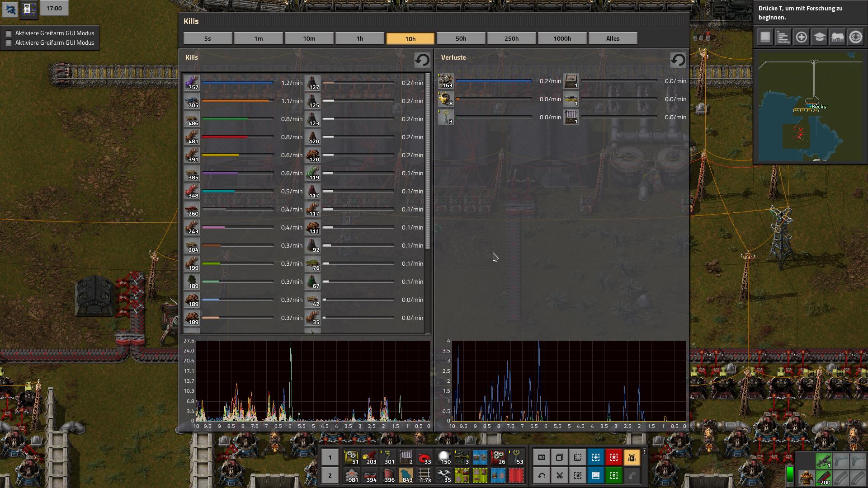Click kill entry with count 348
Screen dimensions: 868x488
[192, 192]
